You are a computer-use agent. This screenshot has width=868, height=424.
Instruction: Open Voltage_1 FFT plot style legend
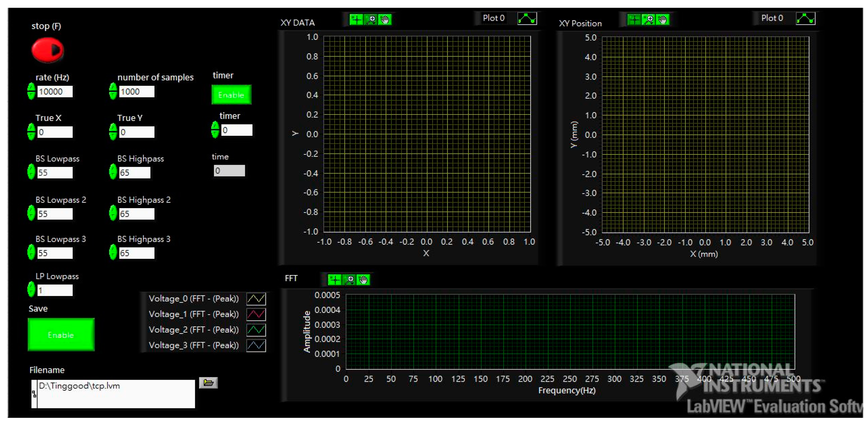256,314
